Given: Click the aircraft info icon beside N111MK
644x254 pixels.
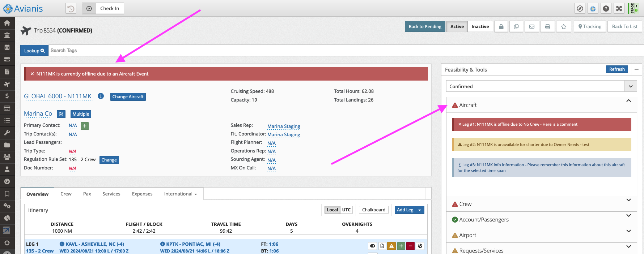Looking at the screenshot, I should tap(101, 96).
